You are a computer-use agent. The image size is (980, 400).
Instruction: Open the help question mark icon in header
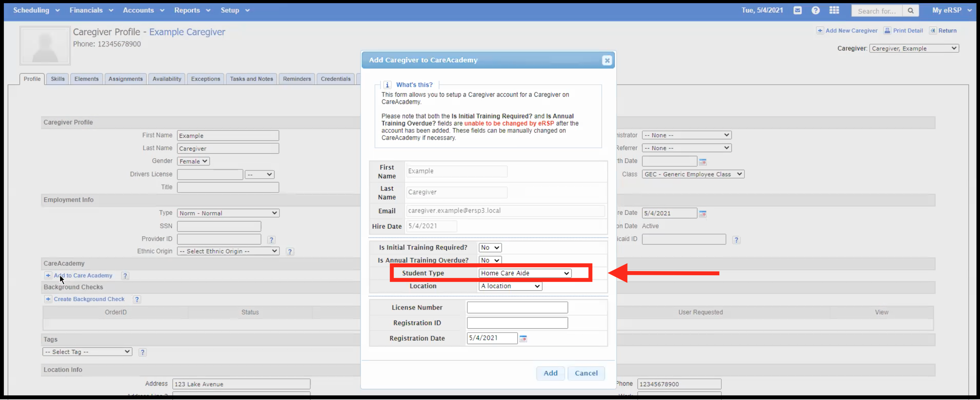[x=815, y=10]
